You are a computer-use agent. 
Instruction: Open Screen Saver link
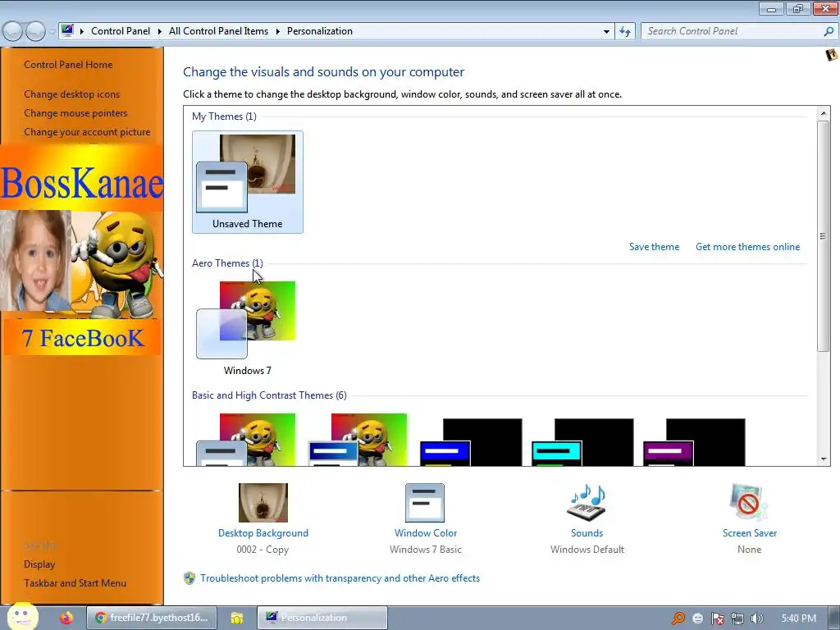[x=750, y=533]
